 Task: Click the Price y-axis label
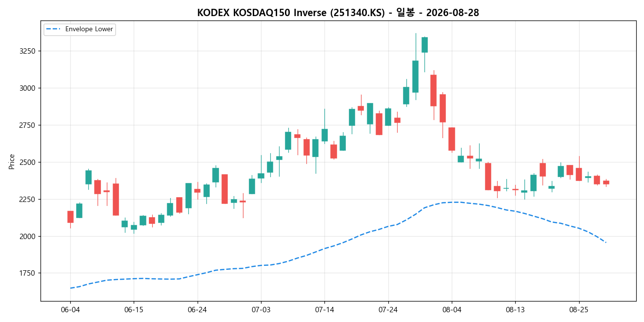coord(11,161)
